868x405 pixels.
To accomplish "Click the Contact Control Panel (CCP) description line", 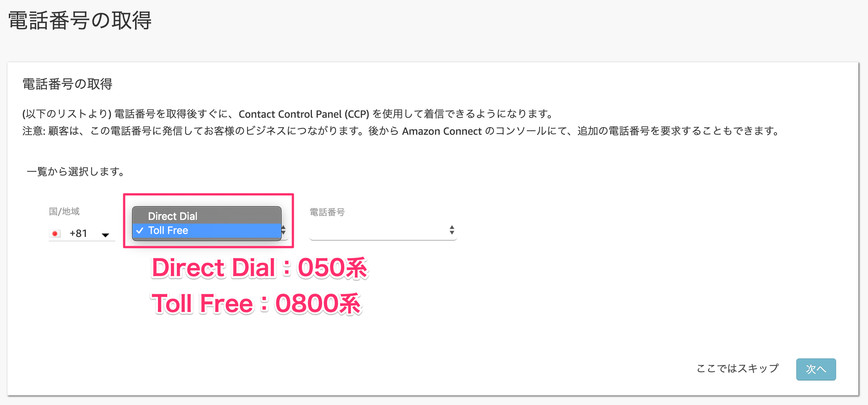I will 289,114.
